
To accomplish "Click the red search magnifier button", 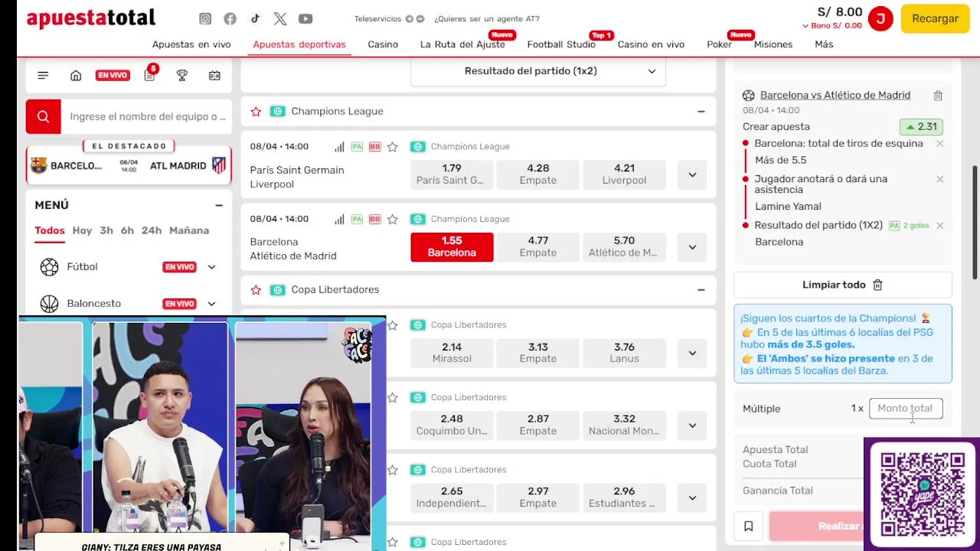I will click(43, 116).
